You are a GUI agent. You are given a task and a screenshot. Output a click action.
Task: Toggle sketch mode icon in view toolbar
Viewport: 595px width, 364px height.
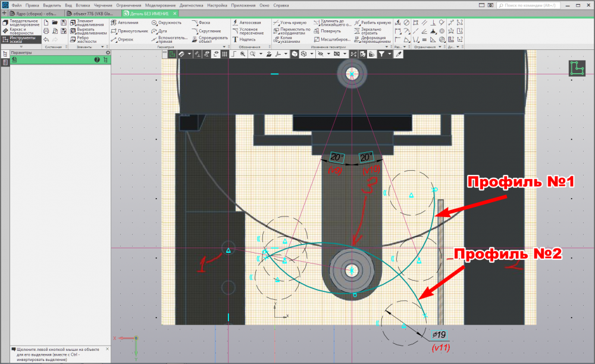pos(172,54)
